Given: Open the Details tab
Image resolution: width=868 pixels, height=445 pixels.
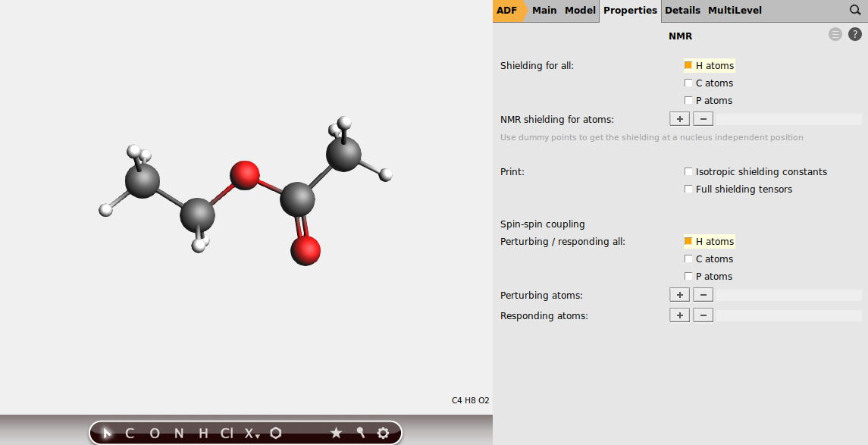Looking at the screenshot, I should coord(682,11).
